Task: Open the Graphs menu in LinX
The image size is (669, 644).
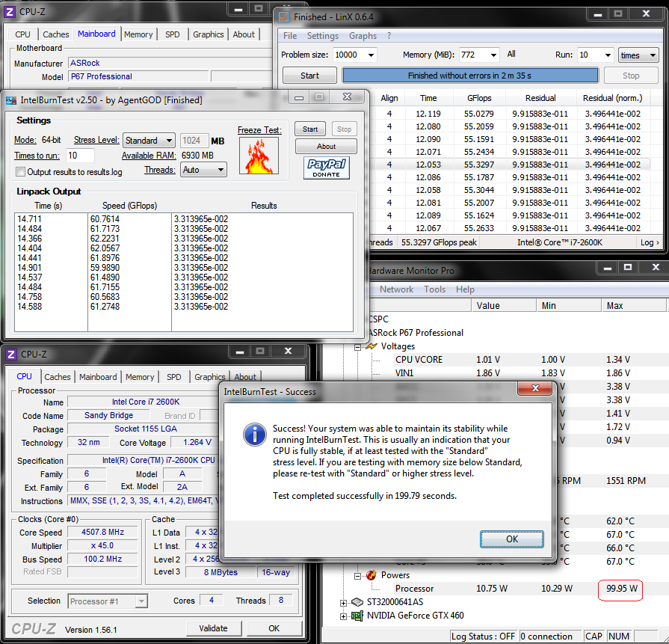Action: tap(363, 36)
